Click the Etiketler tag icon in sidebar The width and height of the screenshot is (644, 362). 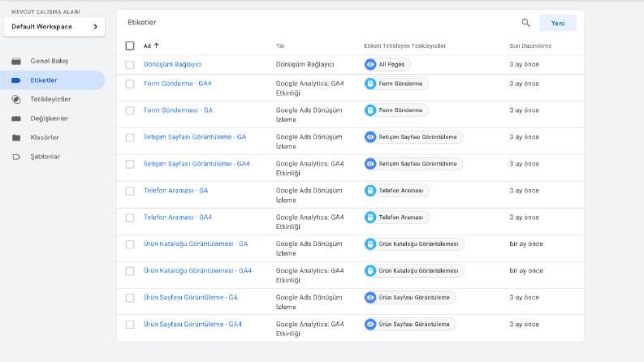pos(16,80)
